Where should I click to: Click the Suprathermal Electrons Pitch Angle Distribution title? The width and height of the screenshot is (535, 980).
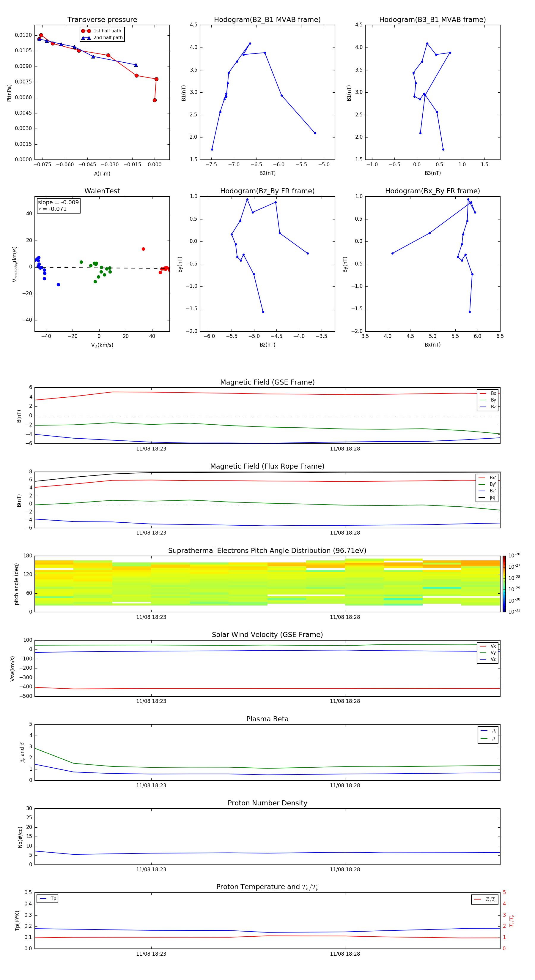click(x=267, y=551)
